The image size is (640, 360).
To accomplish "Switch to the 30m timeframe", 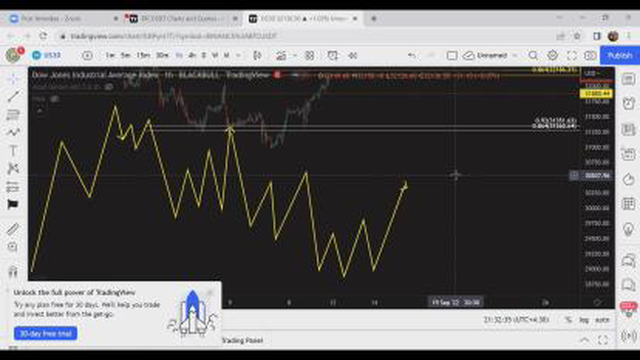I will click(162, 55).
